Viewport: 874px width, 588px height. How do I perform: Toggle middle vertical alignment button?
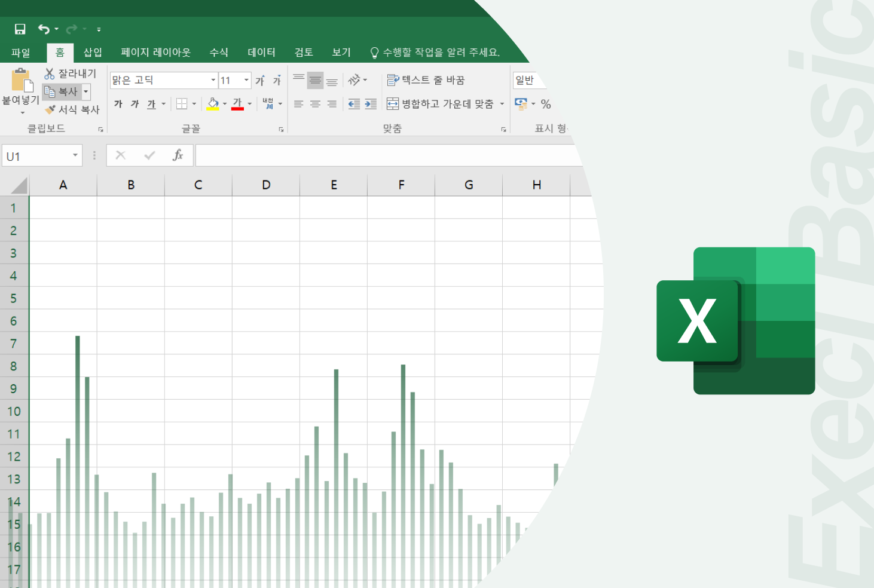point(315,80)
